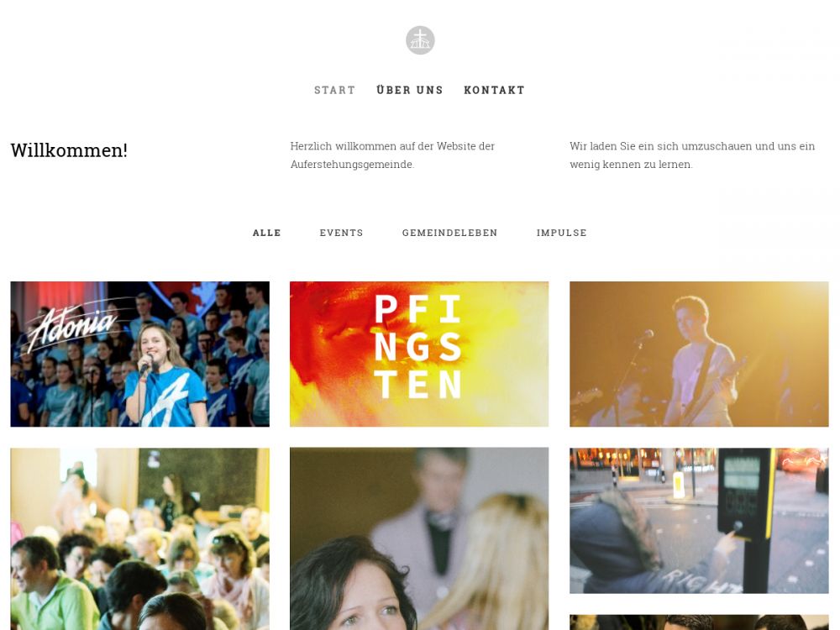
Task: Show the GEMEINDELEBEN category
Action: [x=450, y=233]
